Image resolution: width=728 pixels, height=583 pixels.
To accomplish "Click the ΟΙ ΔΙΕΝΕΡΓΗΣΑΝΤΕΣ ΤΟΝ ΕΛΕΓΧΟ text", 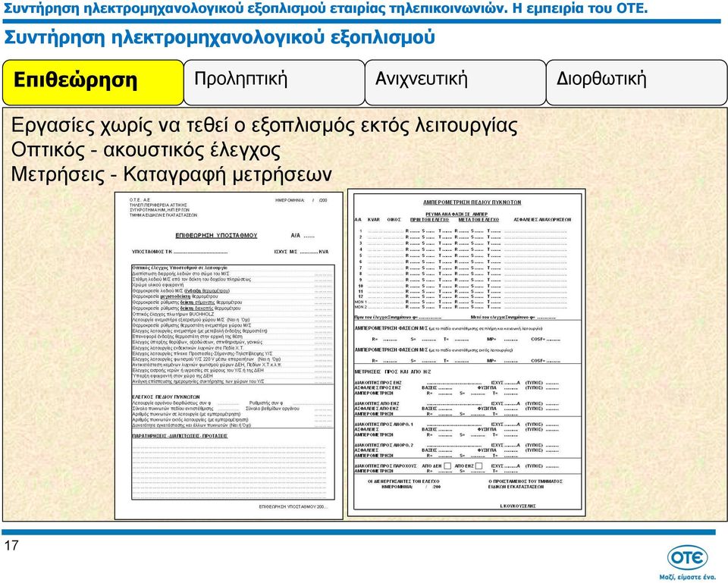I will (403, 481).
